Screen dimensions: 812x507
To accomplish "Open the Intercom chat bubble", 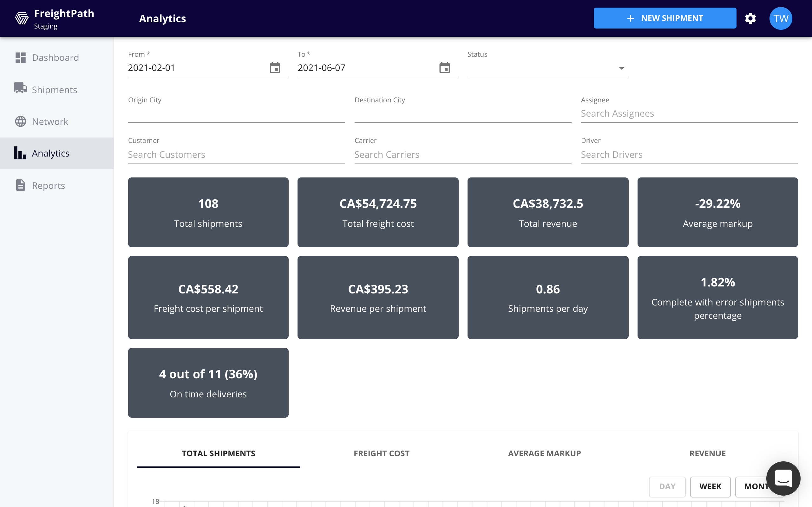I will (x=783, y=478).
